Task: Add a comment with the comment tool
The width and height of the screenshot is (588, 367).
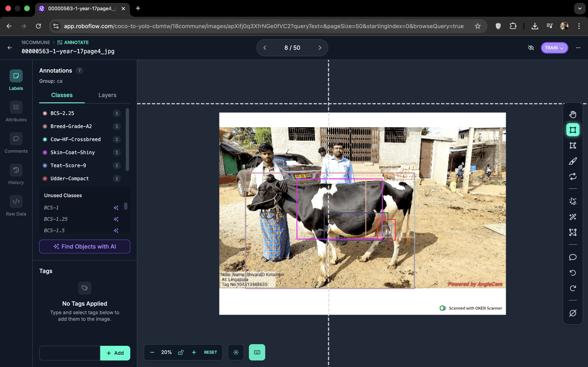Action: coord(573,257)
